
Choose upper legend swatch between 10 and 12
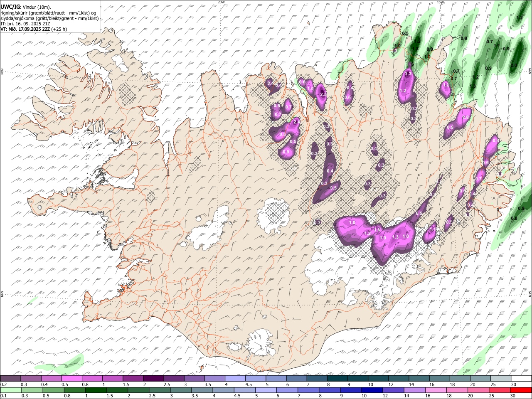pyautogui.click(x=378, y=379)
